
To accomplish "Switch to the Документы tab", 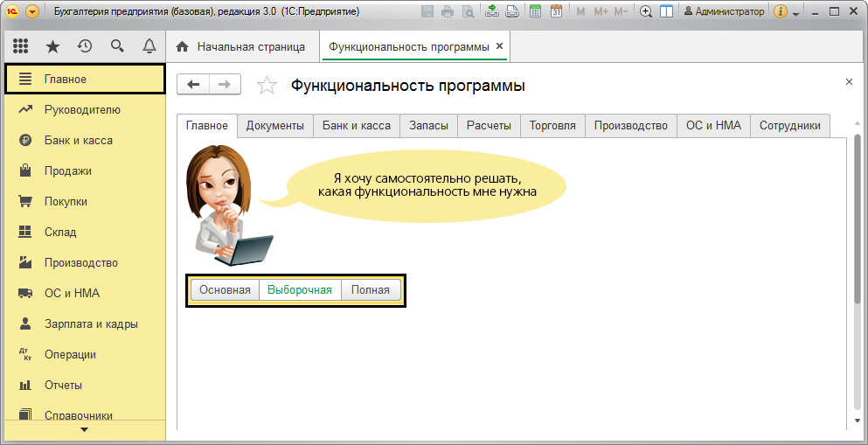I will coord(275,126).
